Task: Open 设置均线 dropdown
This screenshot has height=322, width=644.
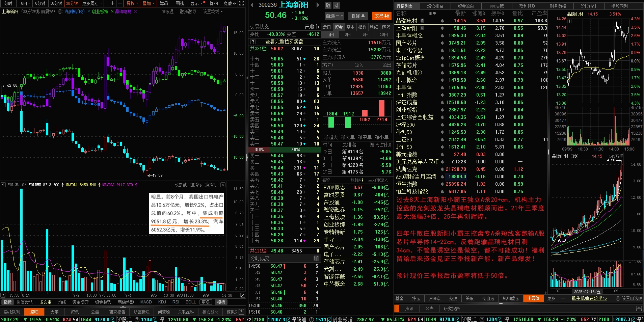Action: (213, 11)
